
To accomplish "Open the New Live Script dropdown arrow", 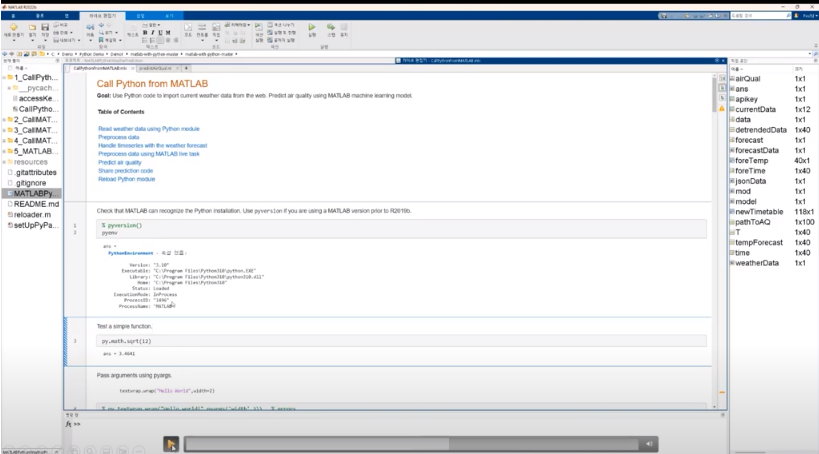I will 14,40.
